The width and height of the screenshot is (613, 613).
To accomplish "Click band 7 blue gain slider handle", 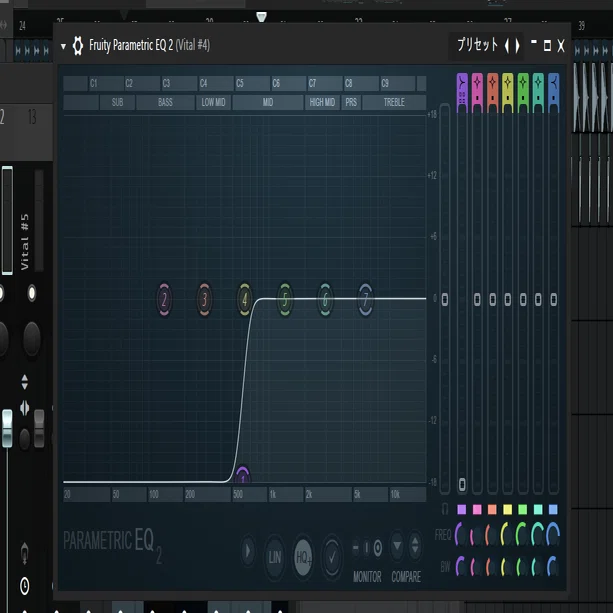I will coord(554,299).
